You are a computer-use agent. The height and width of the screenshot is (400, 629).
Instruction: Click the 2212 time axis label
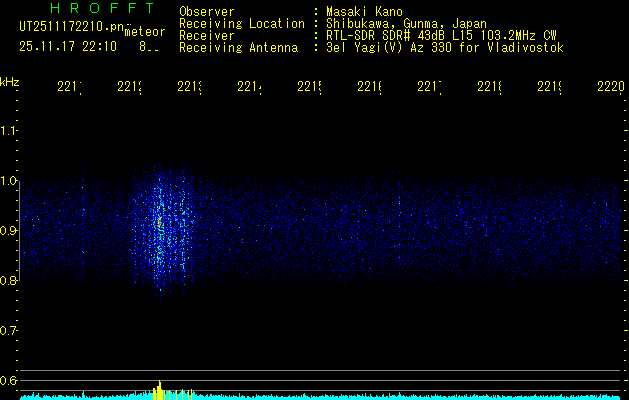tap(130, 86)
